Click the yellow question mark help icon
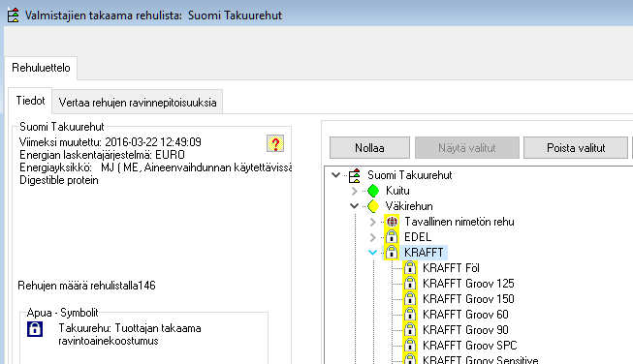This screenshot has height=364, width=633. (x=275, y=143)
